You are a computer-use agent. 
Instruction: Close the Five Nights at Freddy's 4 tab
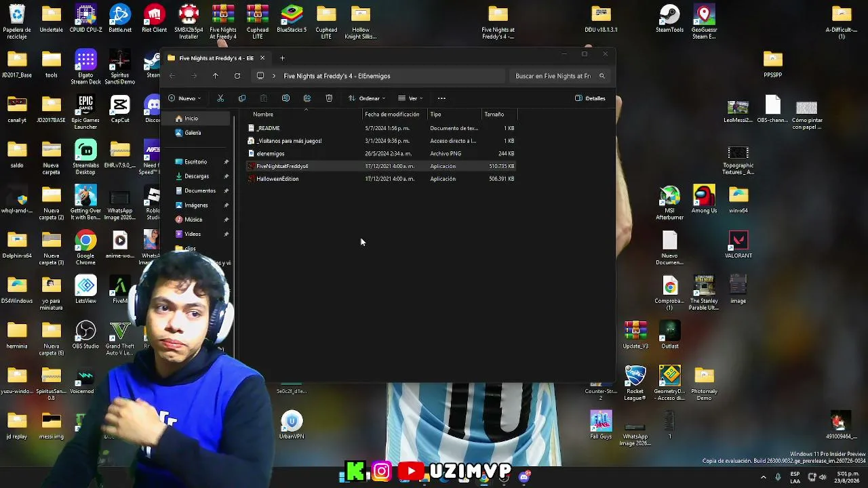click(x=262, y=58)
